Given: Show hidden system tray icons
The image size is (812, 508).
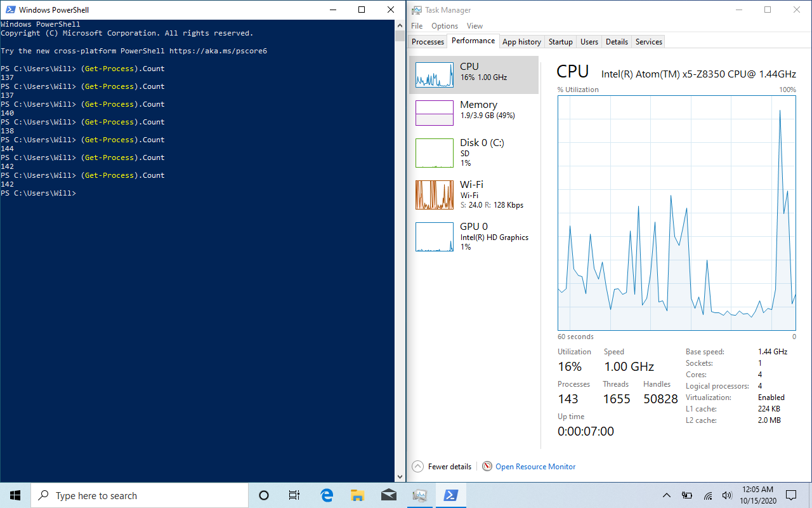Looking at the screenshot, I should pyautogui.click(x=667, y=495).
